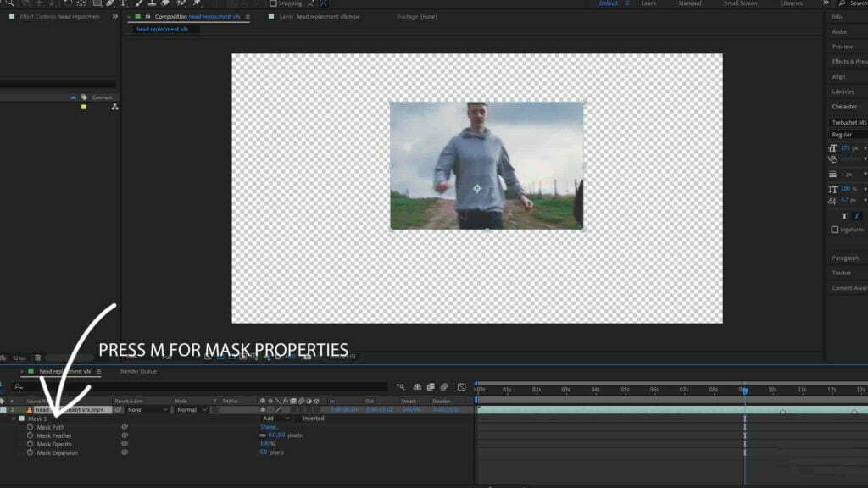Open the Normal blending mode dropdown
The image size is (868, 488).
click(192, 410)
